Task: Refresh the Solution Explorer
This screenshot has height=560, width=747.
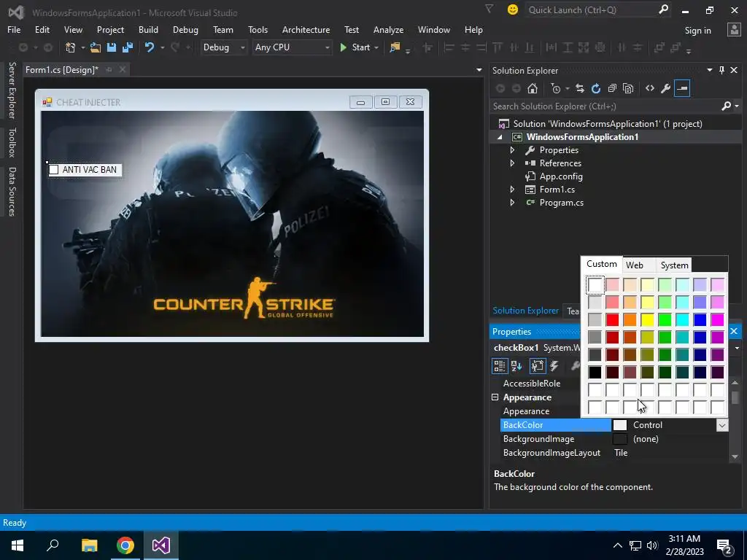Action: tap(596, 88)
